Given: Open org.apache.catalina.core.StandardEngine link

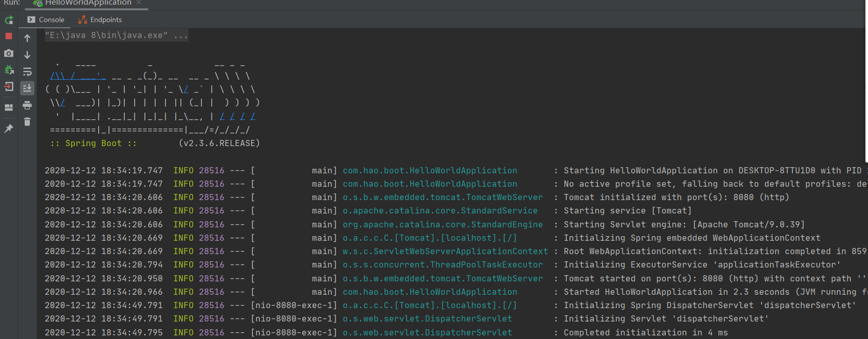Looking at the screenshot, I should (x=443, y=224).
